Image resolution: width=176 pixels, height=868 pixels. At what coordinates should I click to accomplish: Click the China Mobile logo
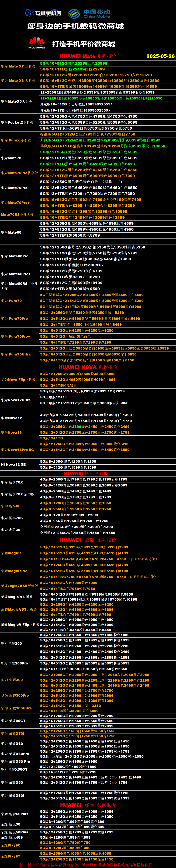click(89, 13)
